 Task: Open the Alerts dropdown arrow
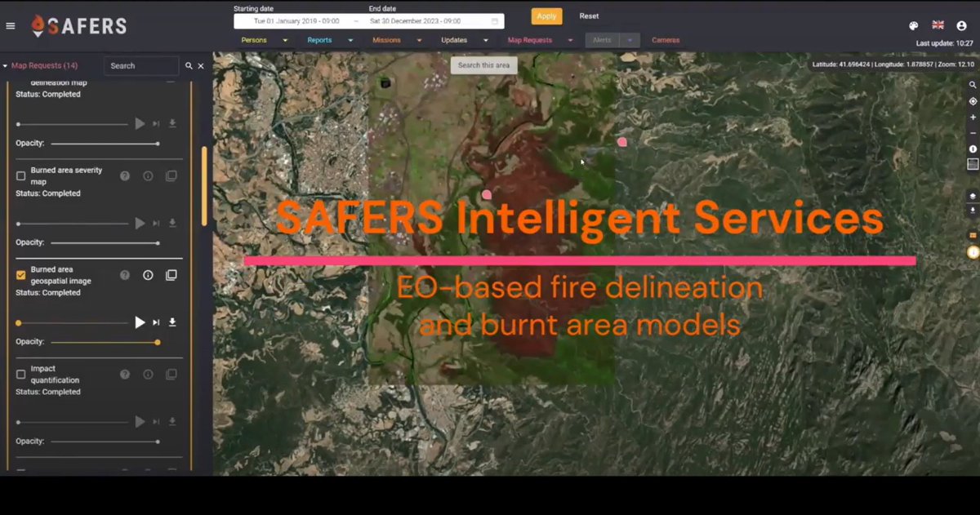[630, 40]
